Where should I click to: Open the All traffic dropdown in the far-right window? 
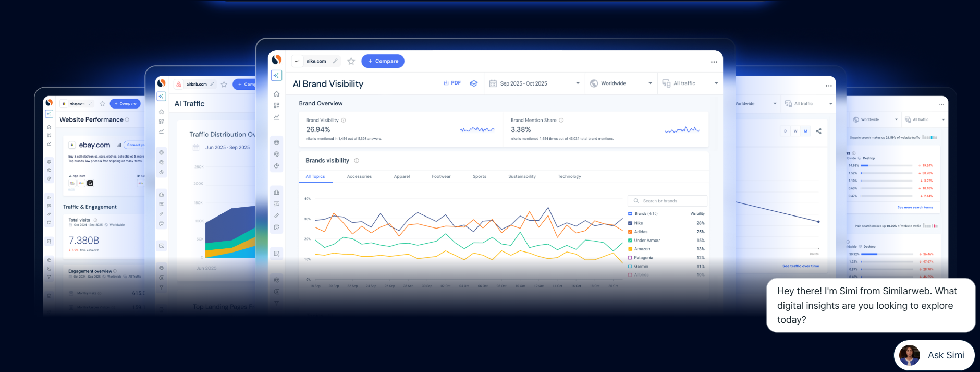click(x=925, y=119)
